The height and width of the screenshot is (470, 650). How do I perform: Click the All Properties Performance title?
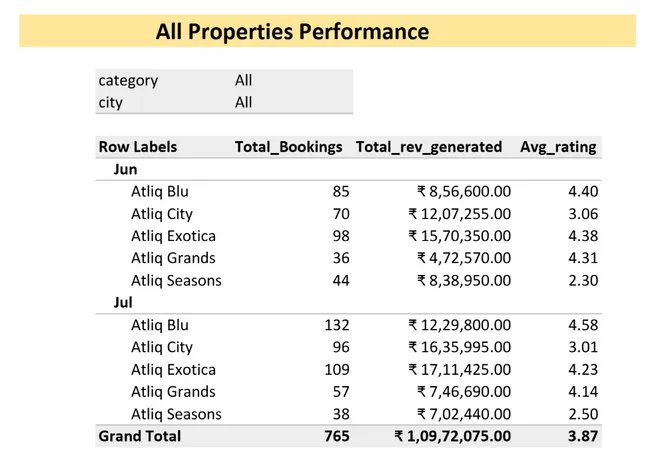click(x=292, y=31)
